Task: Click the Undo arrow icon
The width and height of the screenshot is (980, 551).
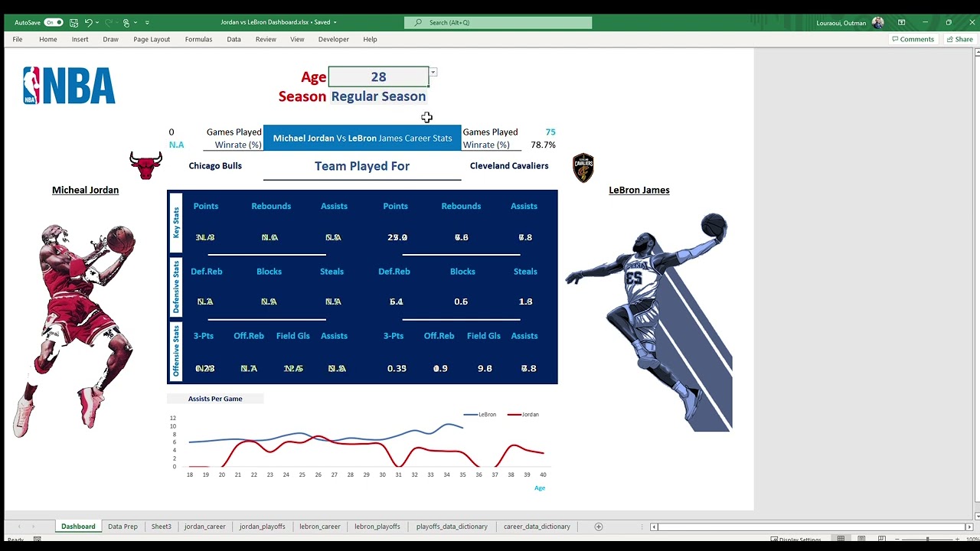Action: tap(88, 22)
